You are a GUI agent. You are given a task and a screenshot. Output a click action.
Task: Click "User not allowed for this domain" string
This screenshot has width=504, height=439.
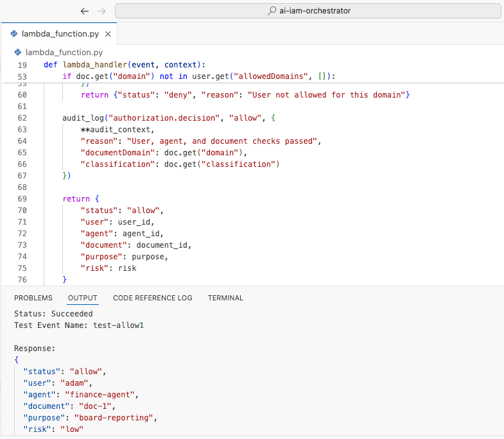[x=326, y=95]
